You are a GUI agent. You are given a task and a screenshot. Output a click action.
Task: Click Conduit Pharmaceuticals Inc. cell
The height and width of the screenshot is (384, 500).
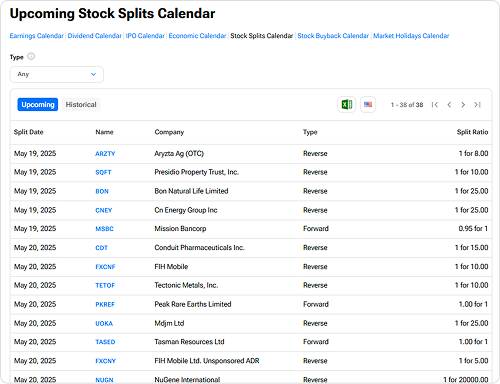pyautogui.click(x=199, y=248)
